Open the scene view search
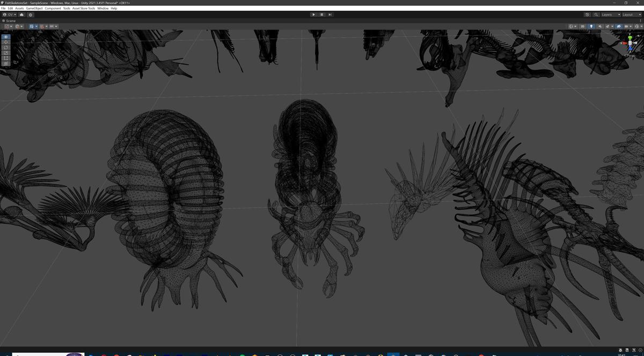This screenshot has height=356, width=644. 596,14
